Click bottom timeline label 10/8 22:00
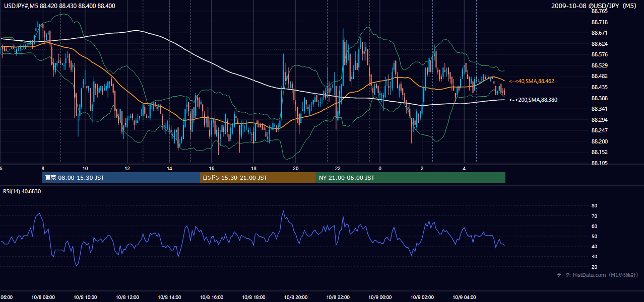 (x=338, y=297)
